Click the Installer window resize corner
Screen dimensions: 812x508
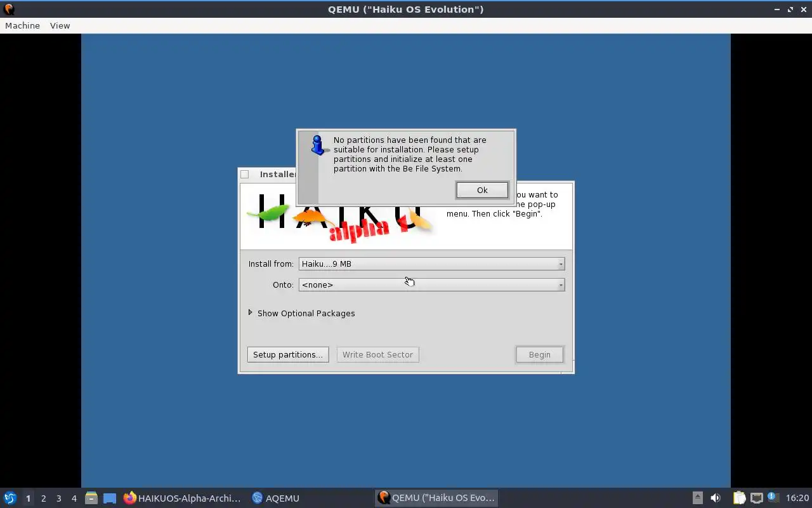pos(567,366)
